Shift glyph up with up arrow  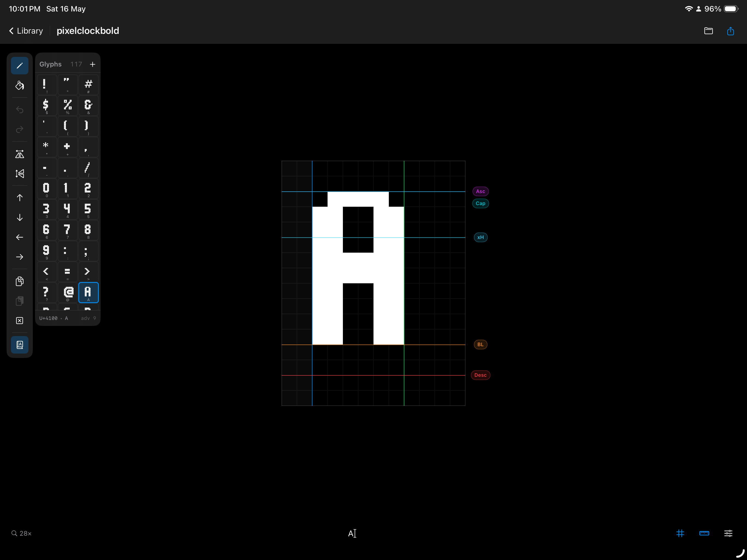pos(20,198)
